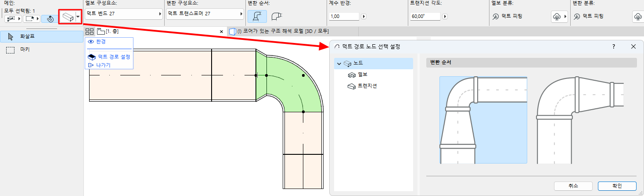The height and width of the screenshot is (196, 644).
Task: Choose 나가기 exit menu entry
Action: 104,65
